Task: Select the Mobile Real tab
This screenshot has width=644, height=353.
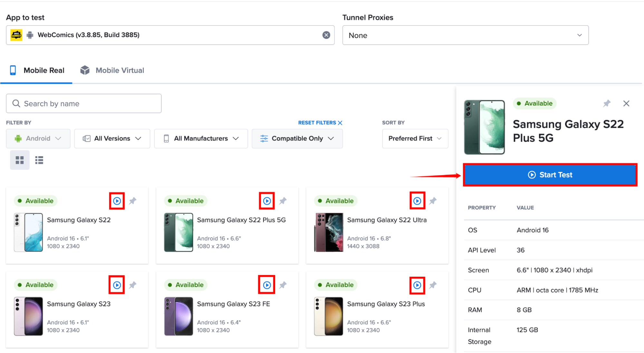Action: (x=37, y=70)
